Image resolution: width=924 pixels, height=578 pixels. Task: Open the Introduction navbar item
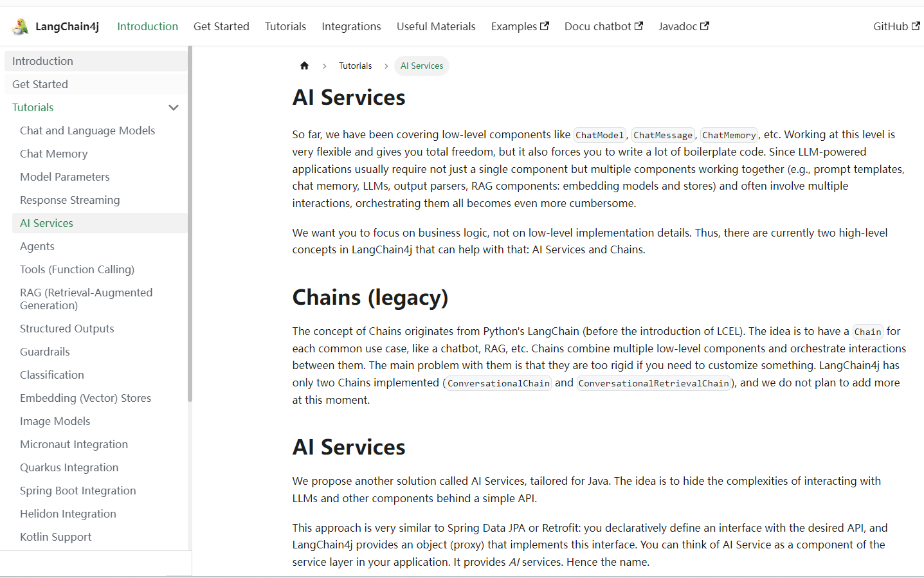[x=147, y=26]
